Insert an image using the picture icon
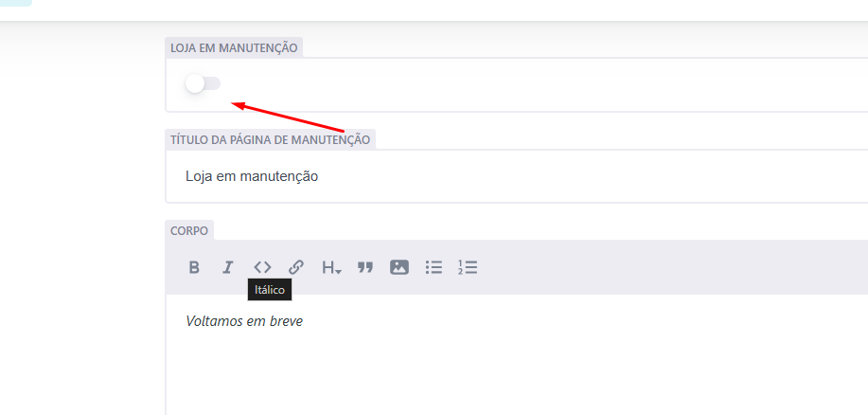Image resolution: width=868 pixels, height=415 pixels. point(399,267)
